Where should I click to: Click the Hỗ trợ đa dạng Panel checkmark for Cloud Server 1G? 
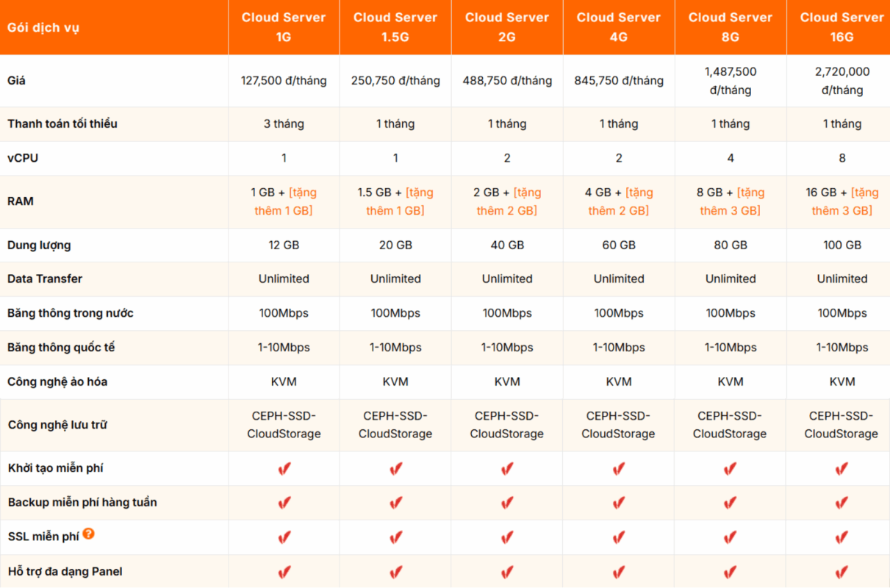click(284, 573)
